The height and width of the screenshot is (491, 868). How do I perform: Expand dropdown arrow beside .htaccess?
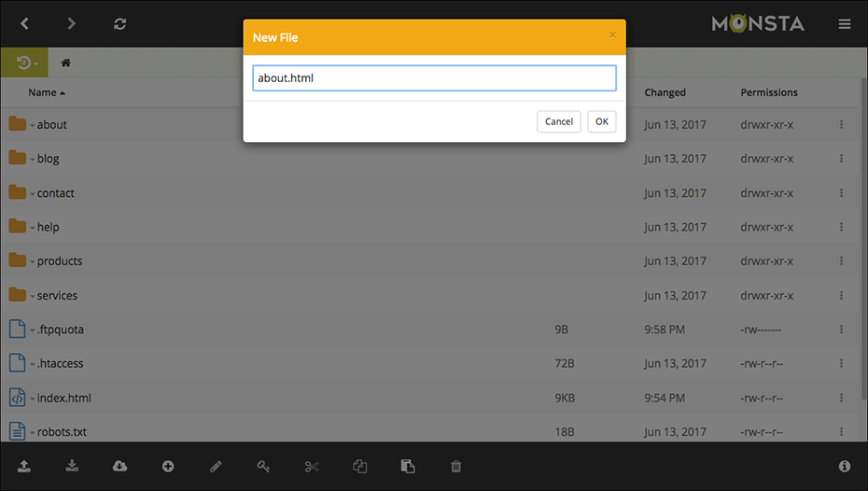tap(32, 364)
